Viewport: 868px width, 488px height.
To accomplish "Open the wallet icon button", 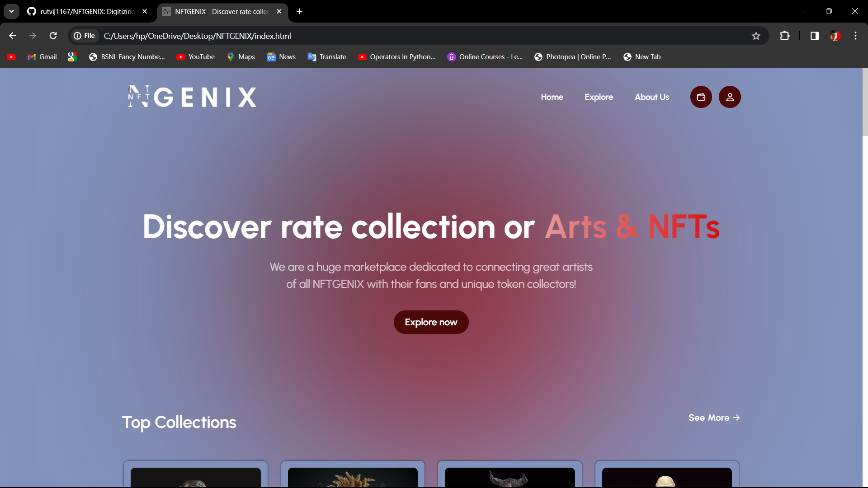I will 701,97.
